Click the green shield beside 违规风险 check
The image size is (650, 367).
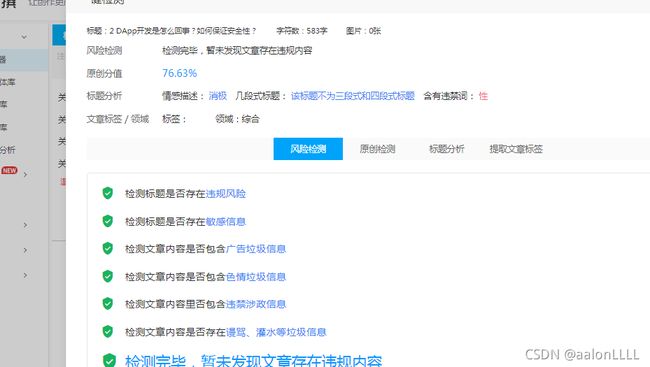tap(108, 193)
